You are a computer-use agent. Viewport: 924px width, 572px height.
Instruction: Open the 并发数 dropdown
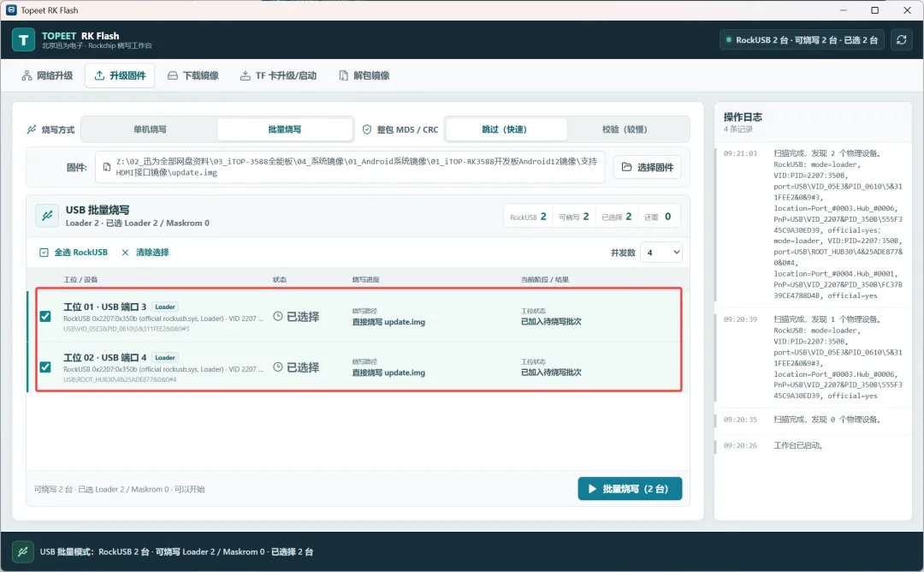[661, 253]
